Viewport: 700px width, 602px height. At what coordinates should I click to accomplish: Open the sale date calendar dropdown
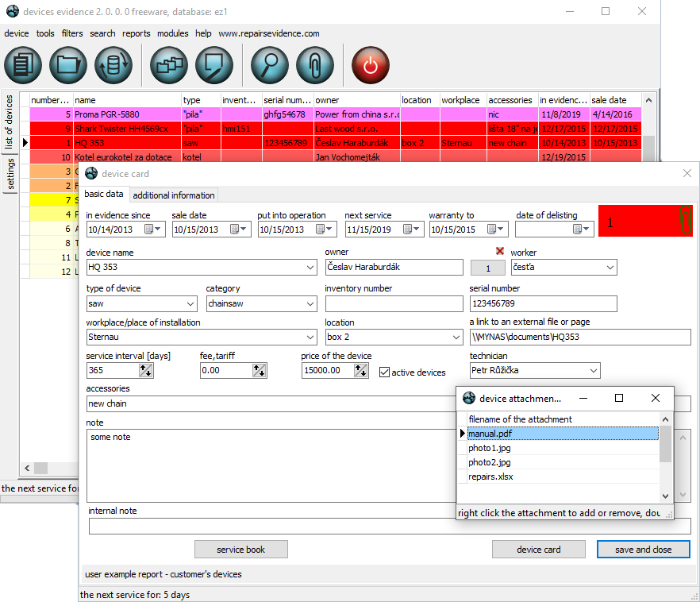point(238,229)
